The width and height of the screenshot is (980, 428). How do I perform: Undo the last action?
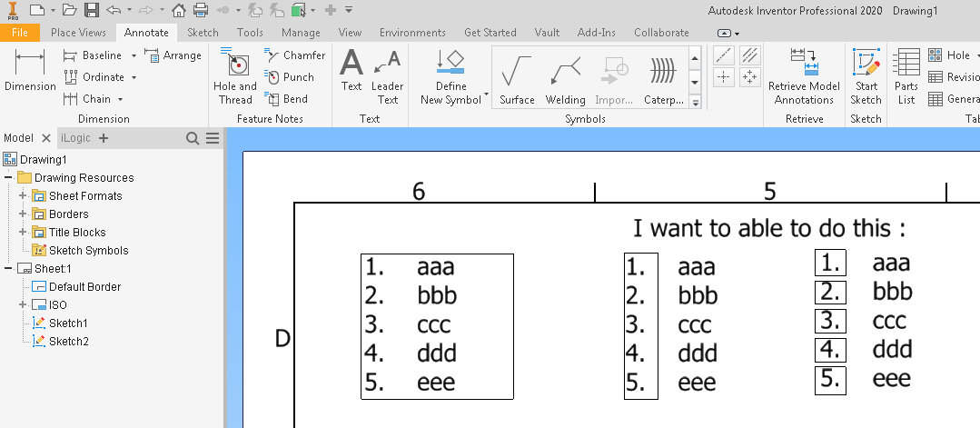pos(114,10)
